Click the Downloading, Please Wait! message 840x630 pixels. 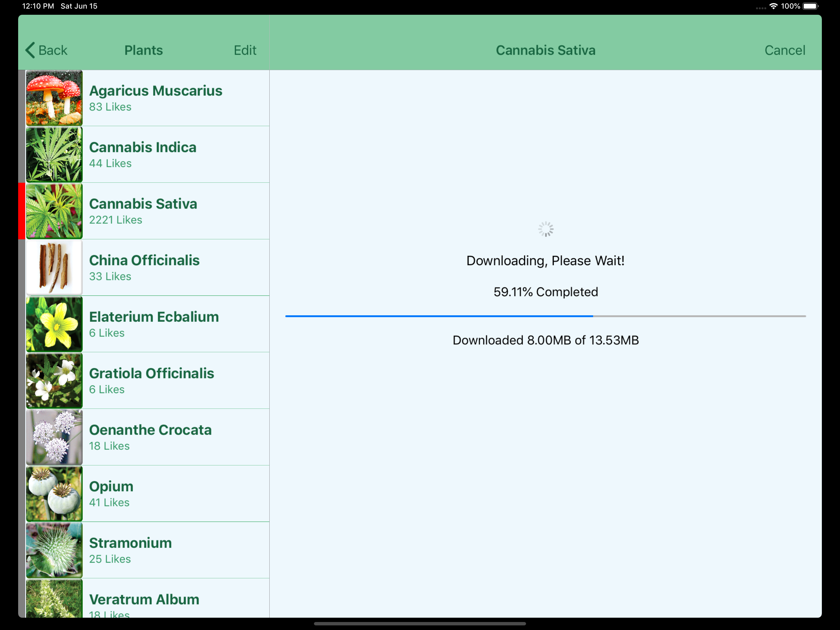[545, 261]
